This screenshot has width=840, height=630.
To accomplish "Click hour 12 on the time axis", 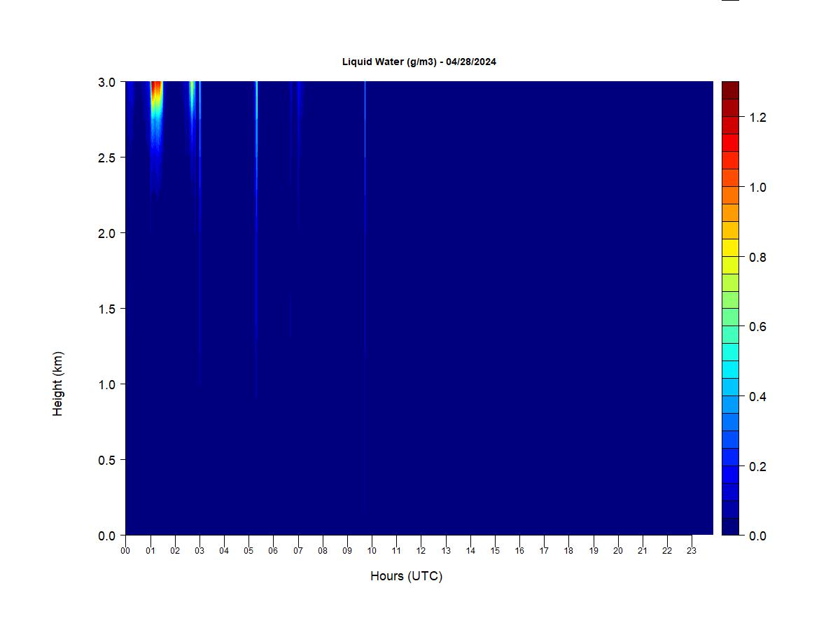I will point(421,551).
